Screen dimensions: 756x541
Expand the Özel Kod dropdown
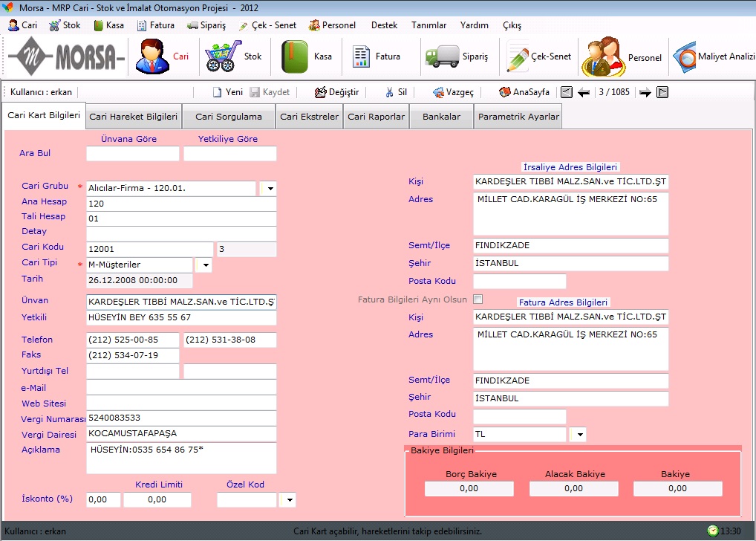[290, 500]
